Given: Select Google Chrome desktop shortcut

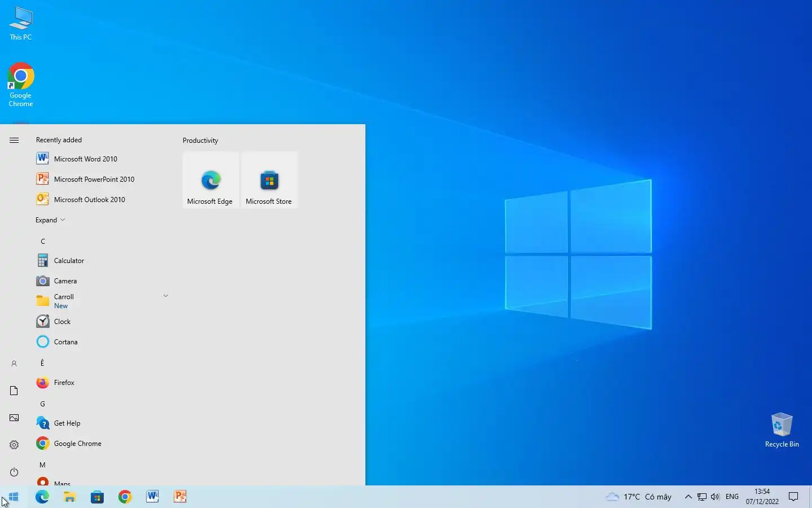Looking at the screenshot, I should pos(21,85).
